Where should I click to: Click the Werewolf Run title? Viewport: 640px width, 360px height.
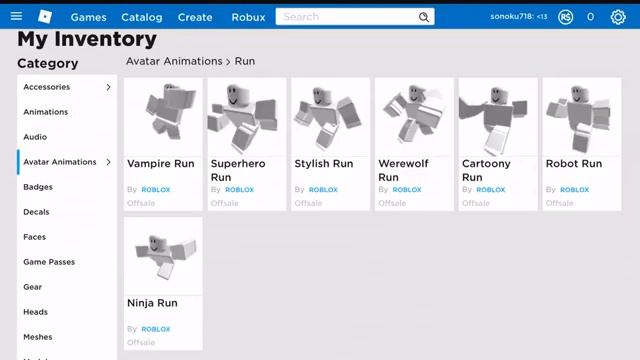(403, 170)
